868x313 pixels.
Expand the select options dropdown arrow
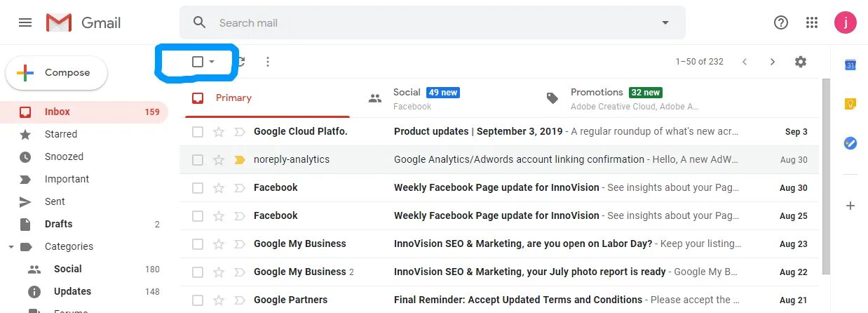click(x=212, y=62)
